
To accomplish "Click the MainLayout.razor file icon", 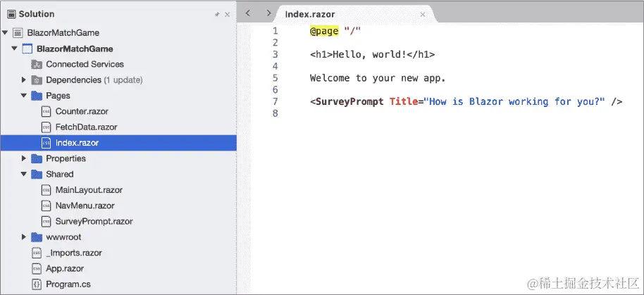I will tap(46, 190).
